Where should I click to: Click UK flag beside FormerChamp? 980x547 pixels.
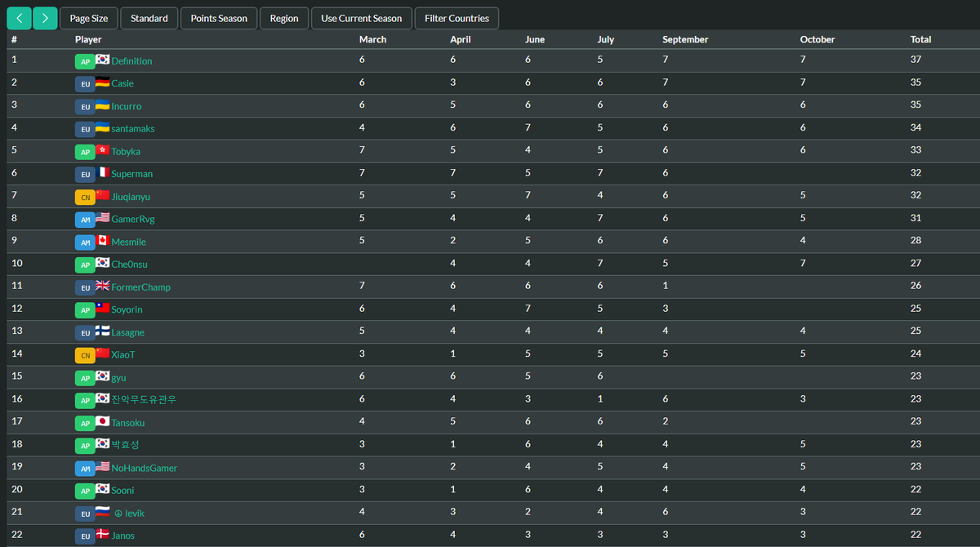coord(102,286)
